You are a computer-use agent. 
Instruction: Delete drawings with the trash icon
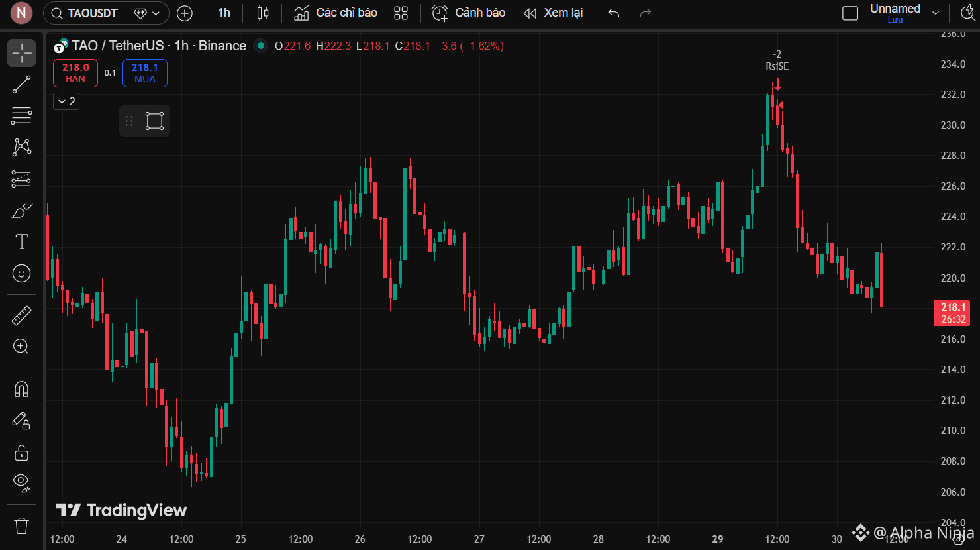(x=21, y=525)
